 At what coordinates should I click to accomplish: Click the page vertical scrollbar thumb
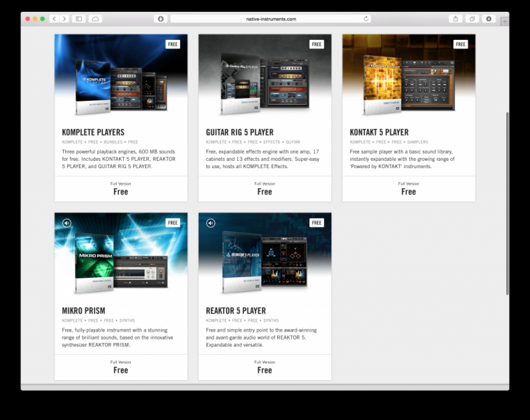(507, 203)
